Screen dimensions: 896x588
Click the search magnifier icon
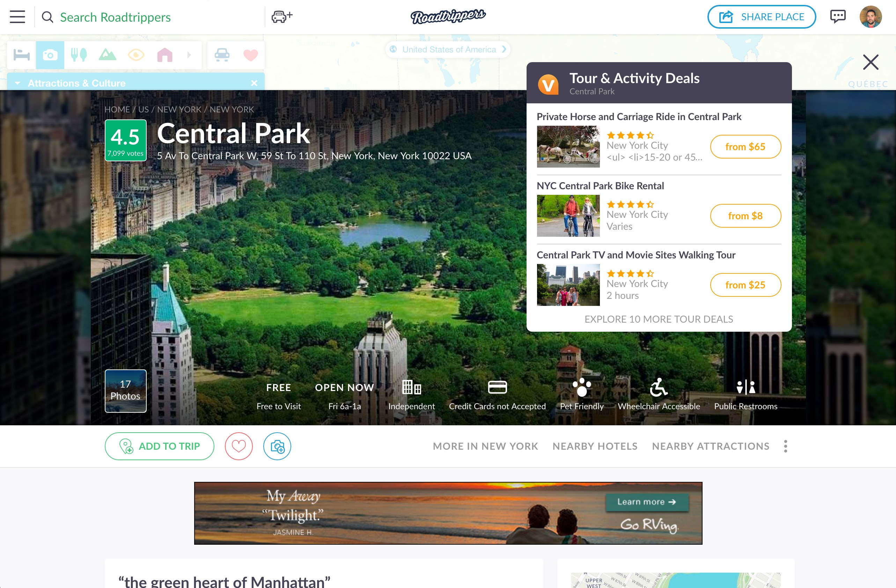(x=47, y=17)
